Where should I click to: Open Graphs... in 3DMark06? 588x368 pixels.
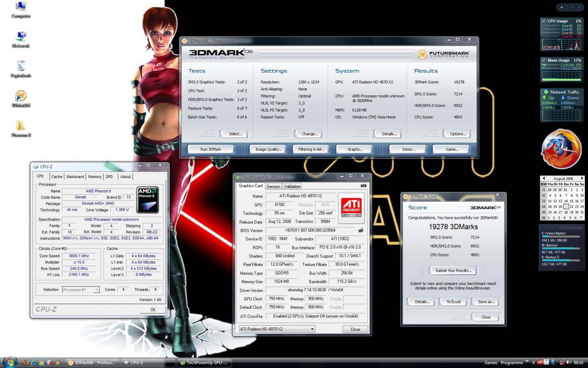pyautogui.click(x=355, y=149)
